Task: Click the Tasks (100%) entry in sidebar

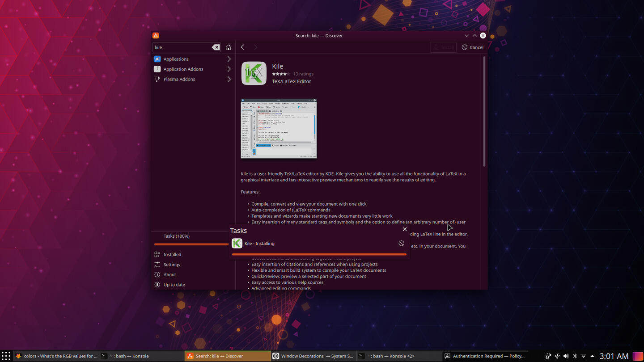Action: point(176,236)
